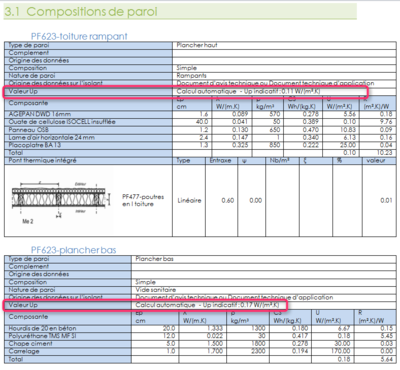
Task: Click "Ouate de cellulose ISOCELL insufflée" row
Action: 200,122
